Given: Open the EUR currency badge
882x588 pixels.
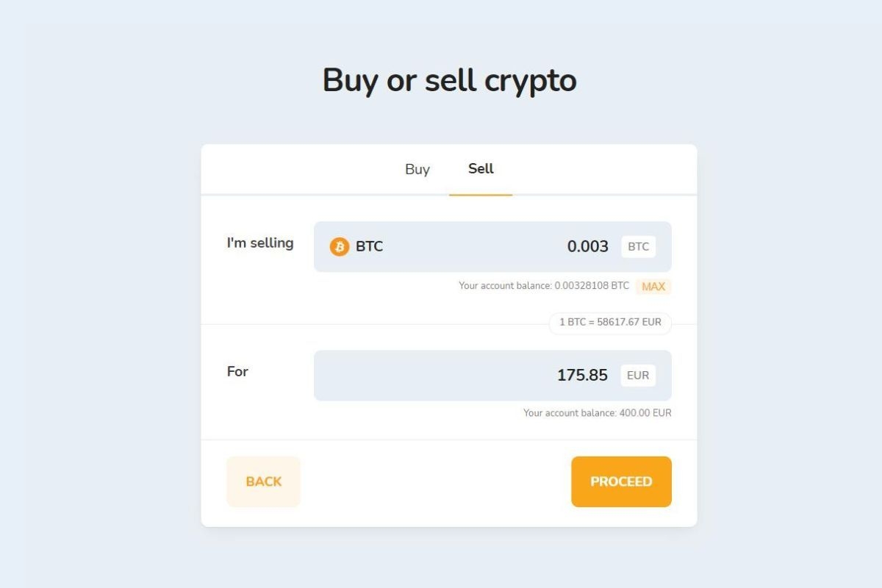Looking at the screenshot, I should coord(638,376).
